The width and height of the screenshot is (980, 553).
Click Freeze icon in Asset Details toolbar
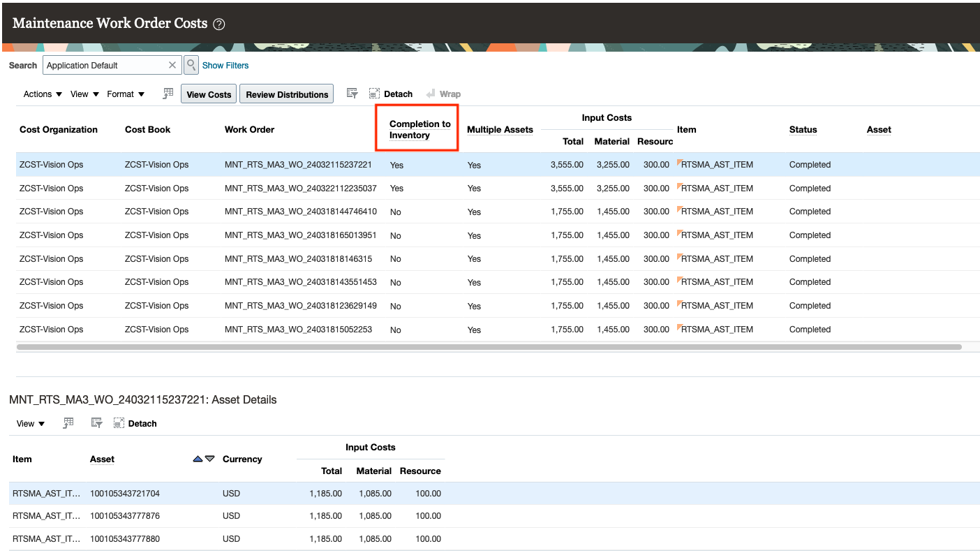(68, 423)
